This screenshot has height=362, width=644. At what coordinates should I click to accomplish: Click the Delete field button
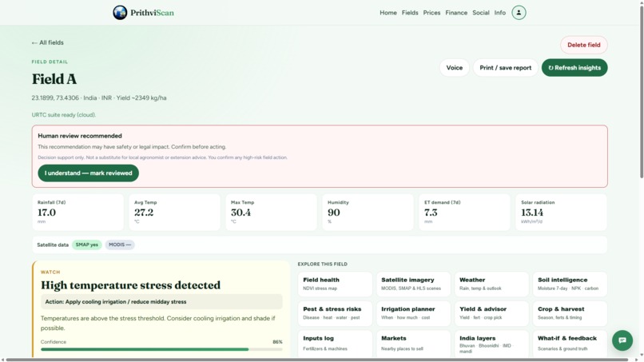coord(583,46)
